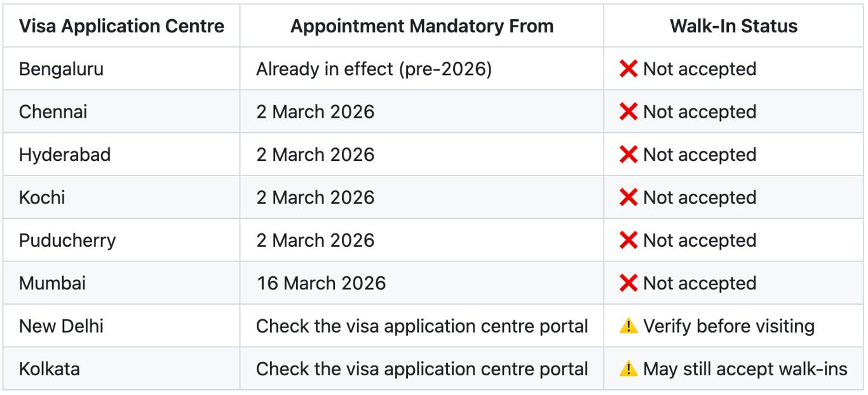868x395 pixels.
Task: Click the red cross icon in Chennai row
Action: [x=628, y=112]
